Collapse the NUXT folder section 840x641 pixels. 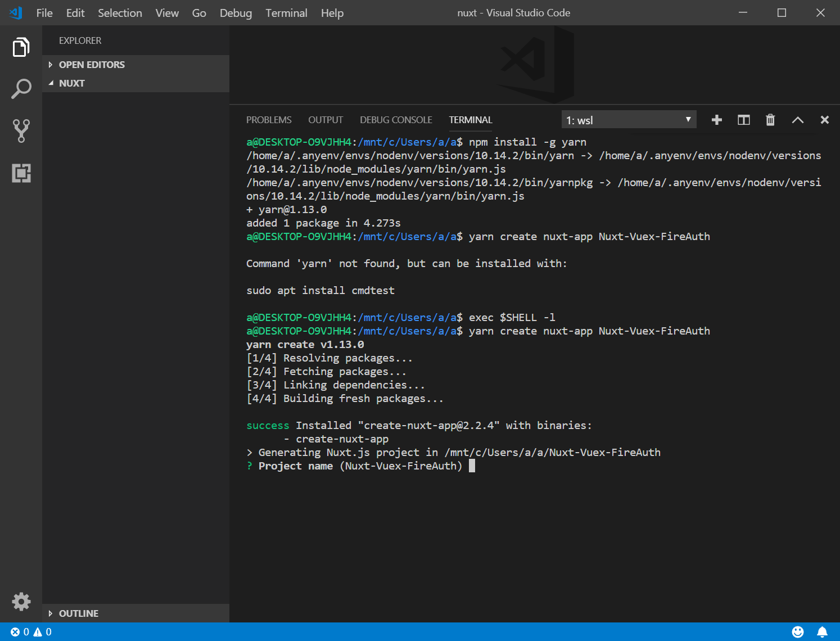pos(71,83)
